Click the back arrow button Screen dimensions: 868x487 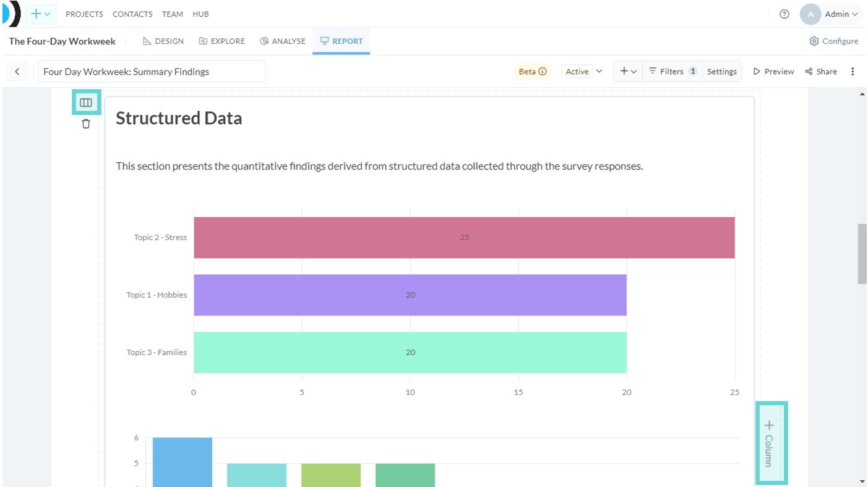(x=17, y=71)
